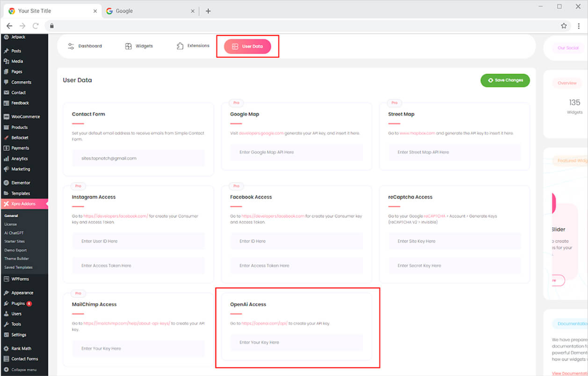Image resolution: width=588 pixels, height=376 pixels.
Task: Open the Chrome three-dot menu
Action: (x=579, y=26)
